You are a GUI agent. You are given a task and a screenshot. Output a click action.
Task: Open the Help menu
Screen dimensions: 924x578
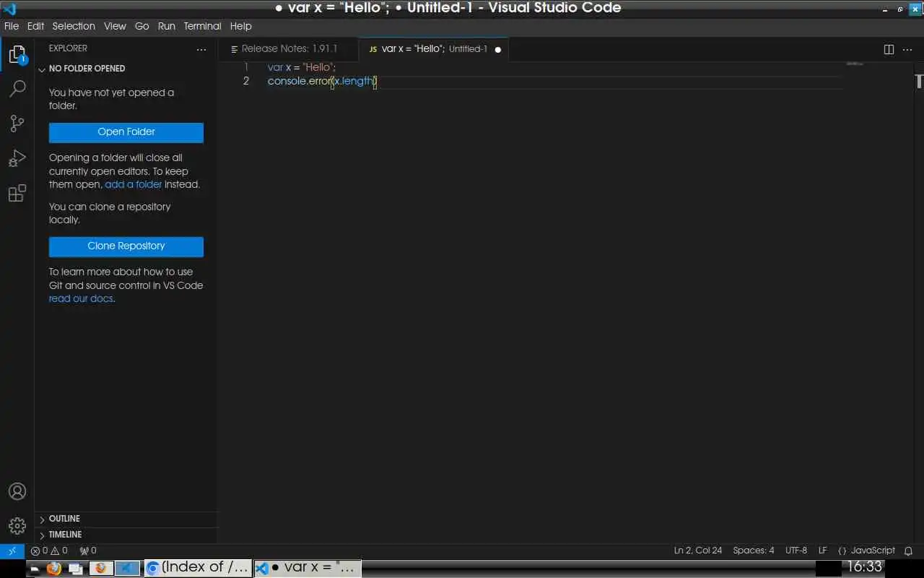click(240, 26)
